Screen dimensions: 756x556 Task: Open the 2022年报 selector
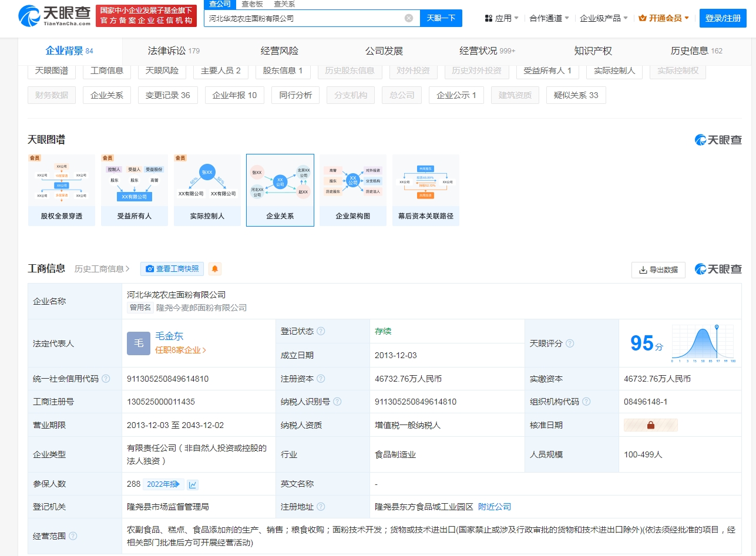(163, 484)
